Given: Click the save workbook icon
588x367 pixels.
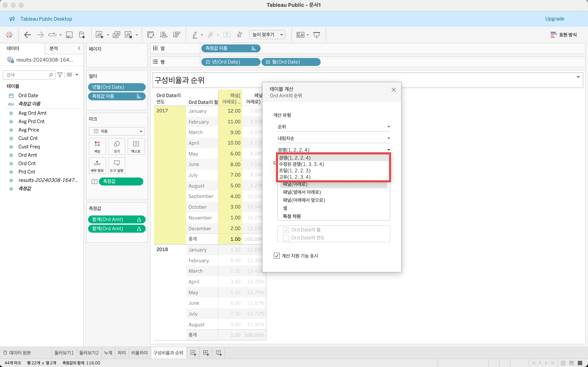Looking at the screenshot, I should coord(69,35).
